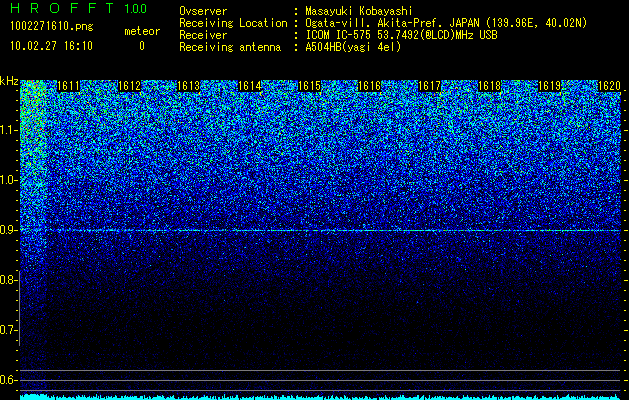
Task: Click the ICOM IC-575 receiver text
Action: pyautogui.click(x=401, y=35)
